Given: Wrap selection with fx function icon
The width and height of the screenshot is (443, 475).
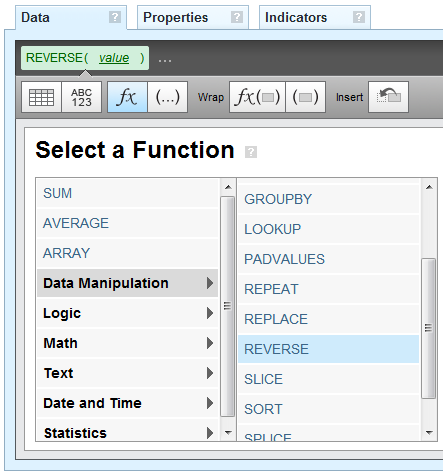Looking at the screenshot, I should click(x=257, y=97).
